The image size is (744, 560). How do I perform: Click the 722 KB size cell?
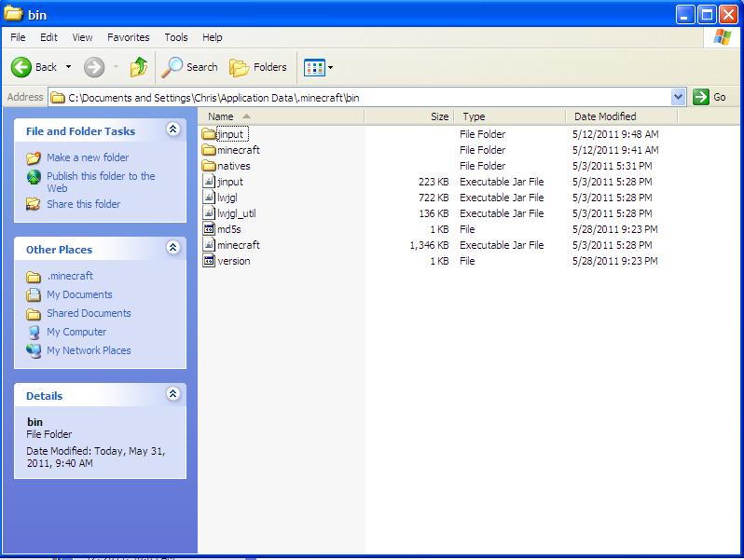[434, 198]
